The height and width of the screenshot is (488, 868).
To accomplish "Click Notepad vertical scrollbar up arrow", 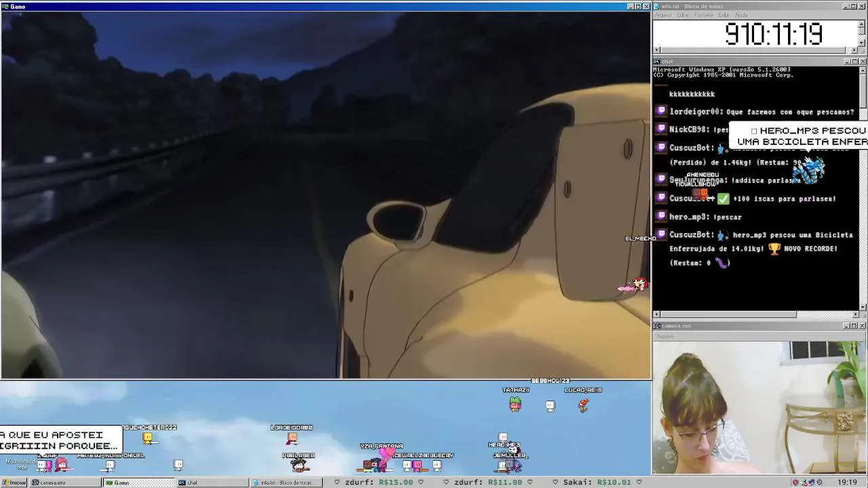I will pos(862,23).
